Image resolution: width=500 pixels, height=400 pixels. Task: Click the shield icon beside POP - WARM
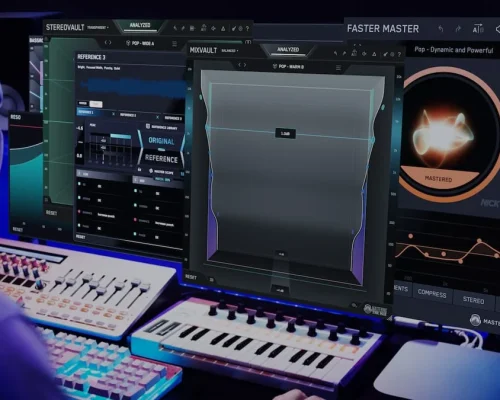coord(275,67)
